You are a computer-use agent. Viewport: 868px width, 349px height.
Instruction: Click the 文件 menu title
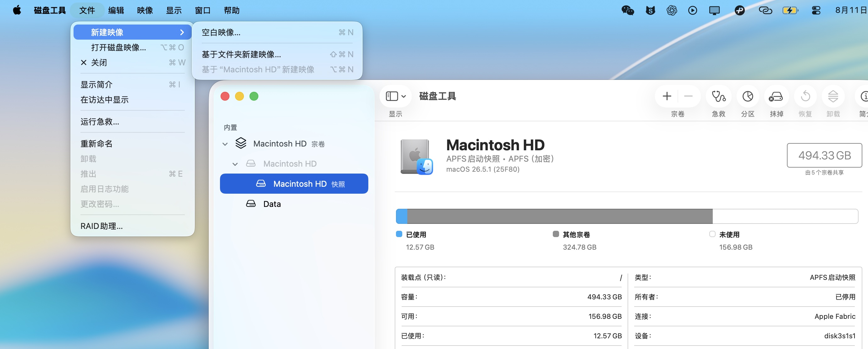(87, 10)
